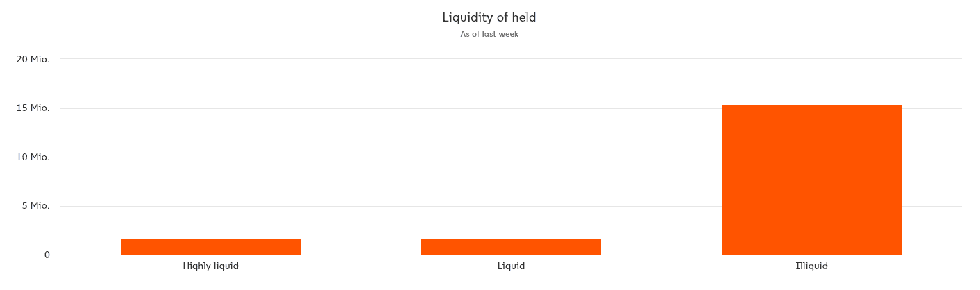
Task: Select the 15 Mio. y-axis label
Action: (33, 108)
